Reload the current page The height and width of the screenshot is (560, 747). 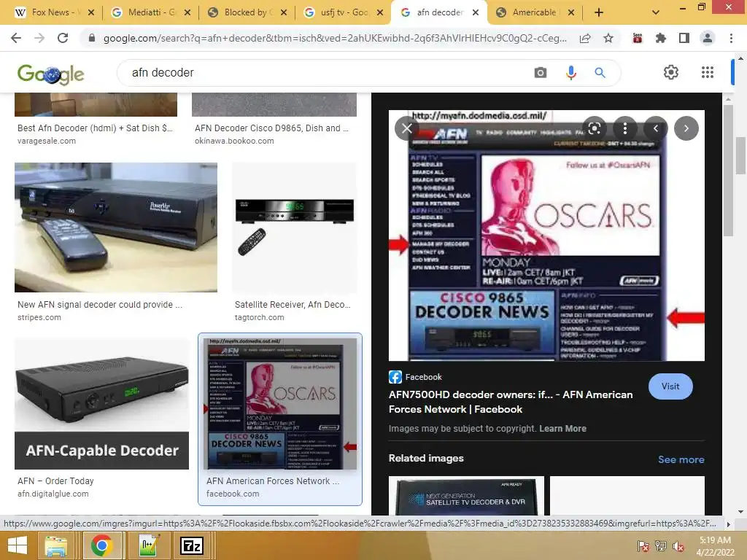click(x=63, y=38)
